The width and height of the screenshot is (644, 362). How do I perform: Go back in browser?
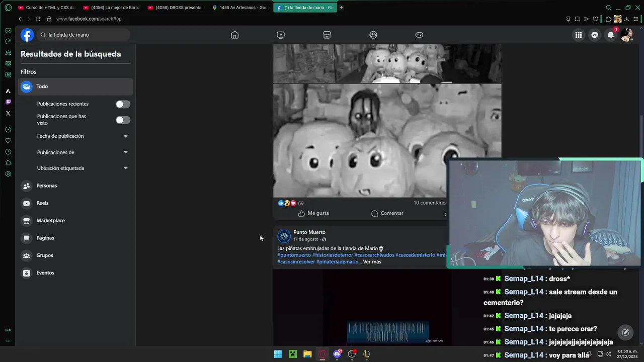pyautogui.click(x=20, y=19)
